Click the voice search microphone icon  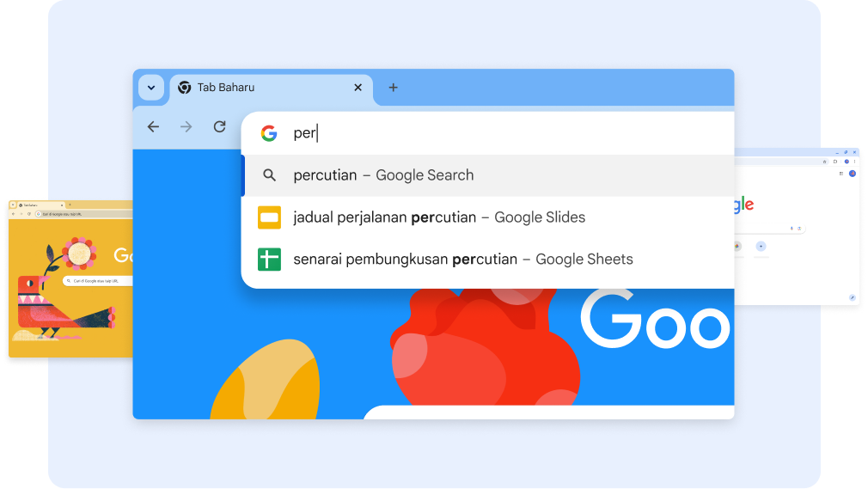pos(793,229)
